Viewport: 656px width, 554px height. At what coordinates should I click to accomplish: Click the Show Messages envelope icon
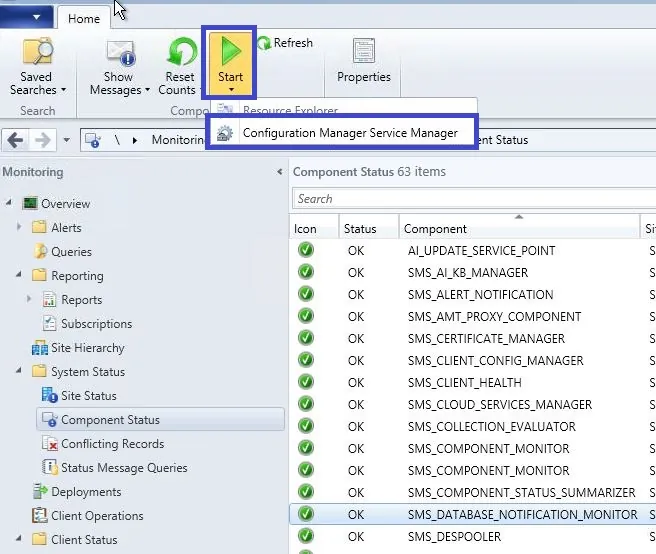point(120,53)
